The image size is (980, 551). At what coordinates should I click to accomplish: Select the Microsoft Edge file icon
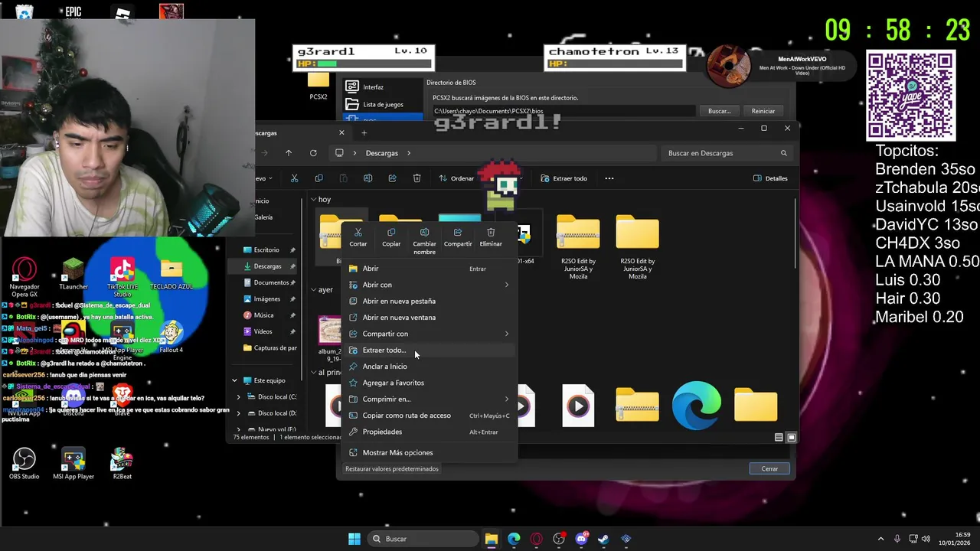[696, 405]
